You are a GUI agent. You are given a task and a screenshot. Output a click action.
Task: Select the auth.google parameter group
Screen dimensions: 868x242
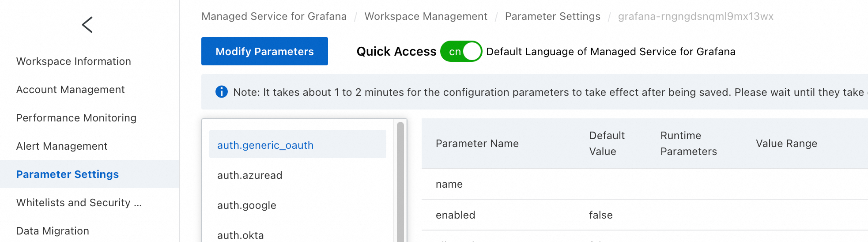point(247,205)
